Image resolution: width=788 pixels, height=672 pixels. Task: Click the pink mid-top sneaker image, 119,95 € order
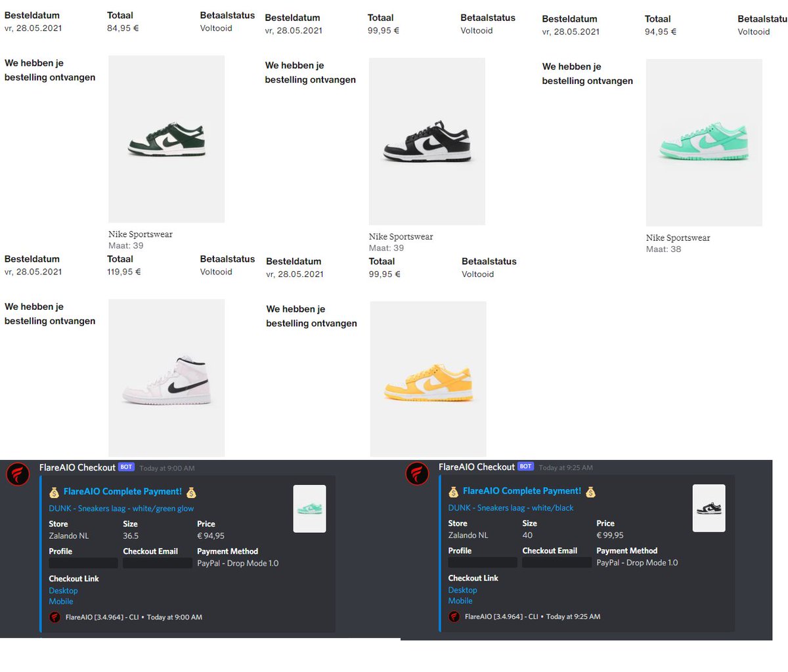click(166, 378)
